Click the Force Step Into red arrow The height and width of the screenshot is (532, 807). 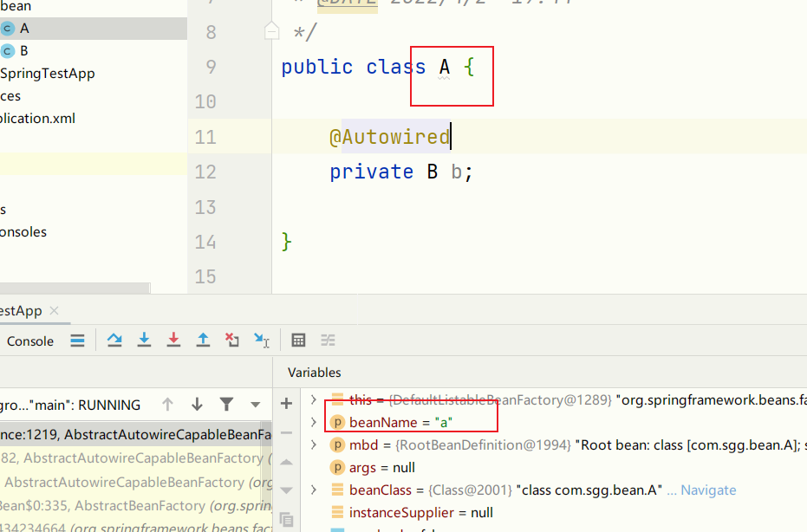[x=173, y=341]
